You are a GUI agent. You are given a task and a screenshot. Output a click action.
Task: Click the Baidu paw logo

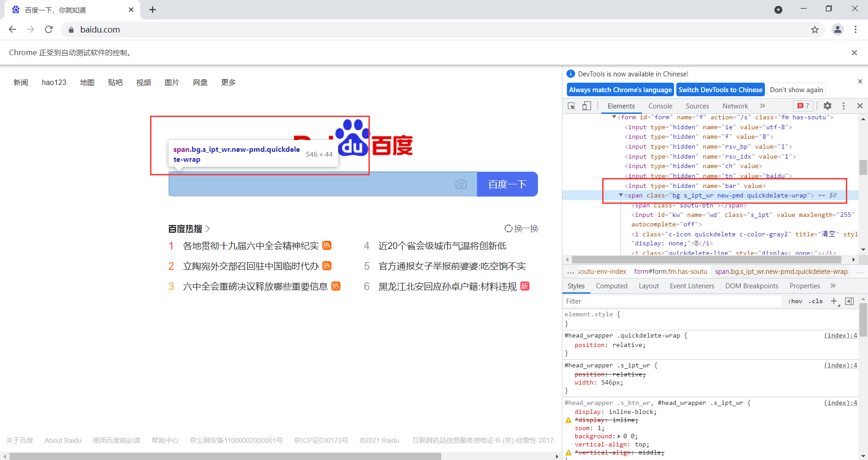353,137
